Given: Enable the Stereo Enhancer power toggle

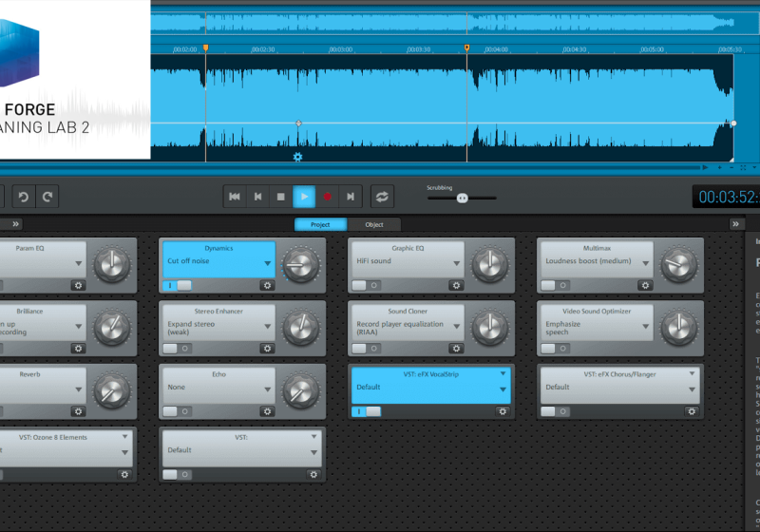Looking at the screenshot, I should [177, 349].
